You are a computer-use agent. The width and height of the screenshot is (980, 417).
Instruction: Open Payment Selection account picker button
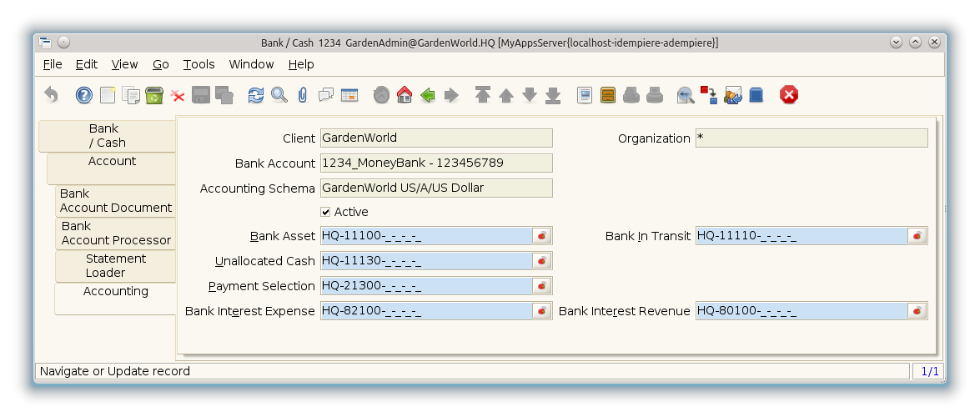542,286
